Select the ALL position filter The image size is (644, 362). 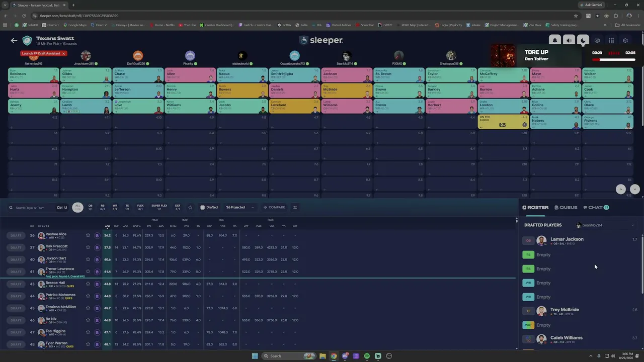(x=77, y=207)
